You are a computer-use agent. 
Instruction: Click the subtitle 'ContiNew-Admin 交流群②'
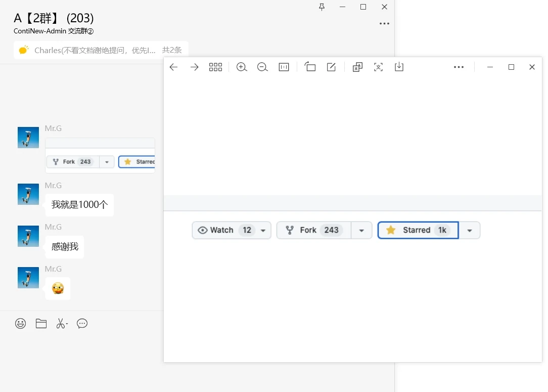click(54, 31)
